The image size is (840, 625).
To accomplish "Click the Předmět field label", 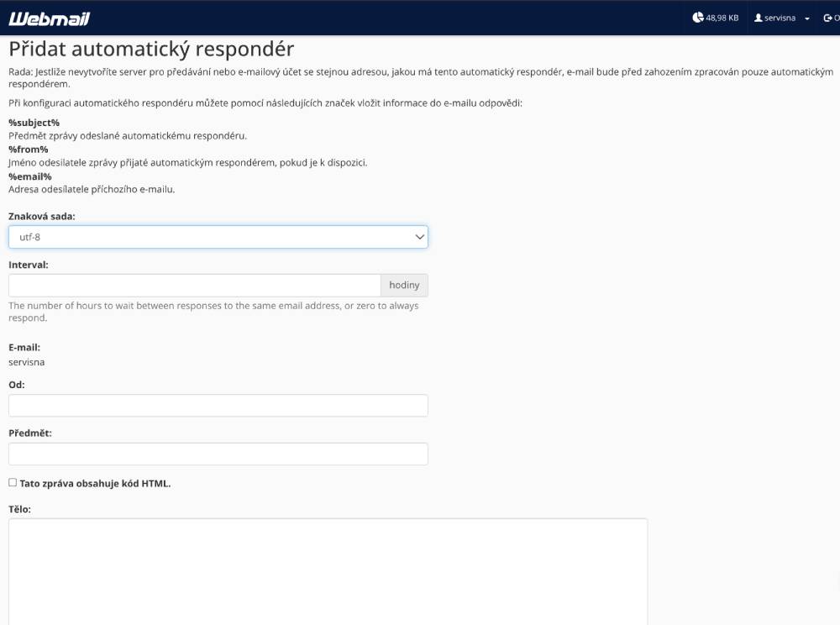I will pyautogui.click(x=30, y=433).
